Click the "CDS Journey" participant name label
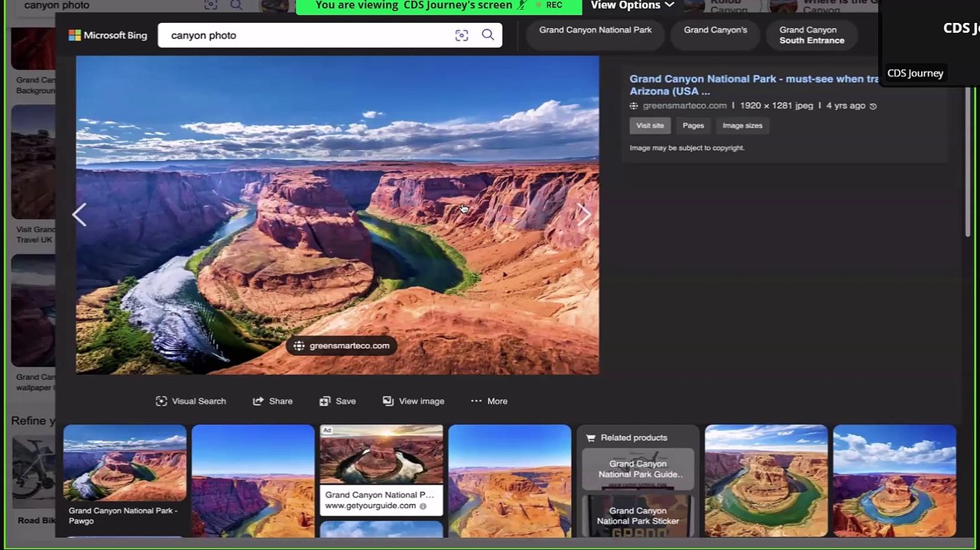 pyautogui.click(x=915, y=73)
